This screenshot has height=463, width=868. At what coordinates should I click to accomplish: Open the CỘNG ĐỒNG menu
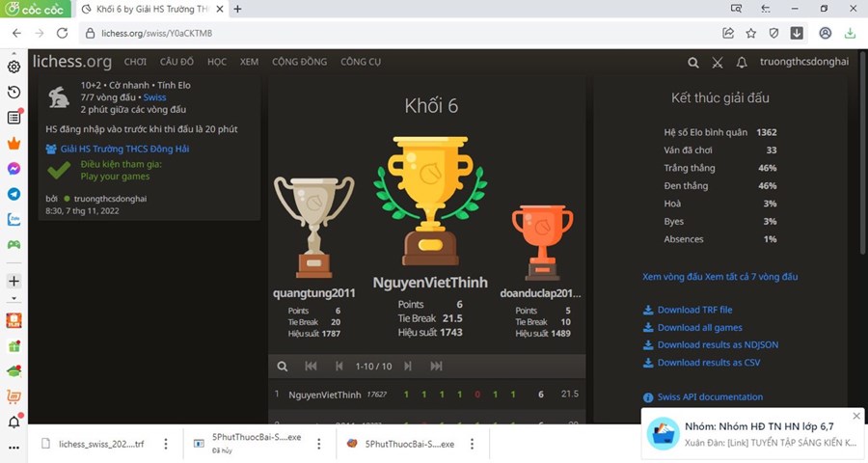[x=299, y=62]
